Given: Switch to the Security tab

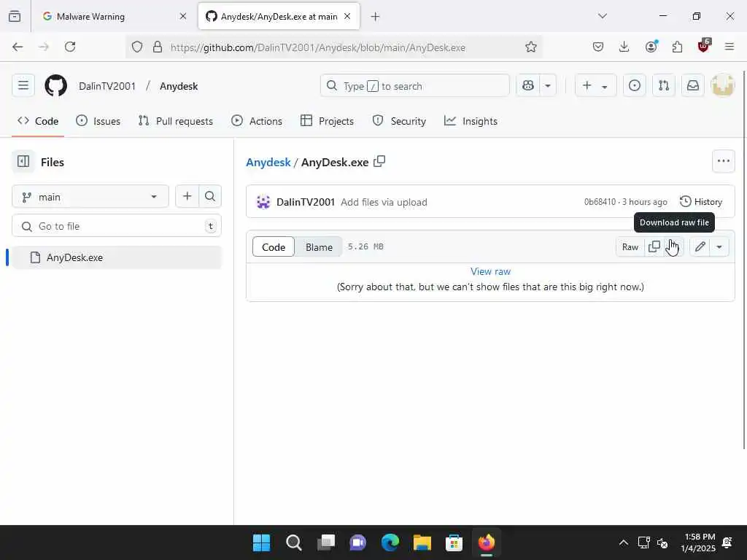Looking at the screenshot, I should pos(399,121).
